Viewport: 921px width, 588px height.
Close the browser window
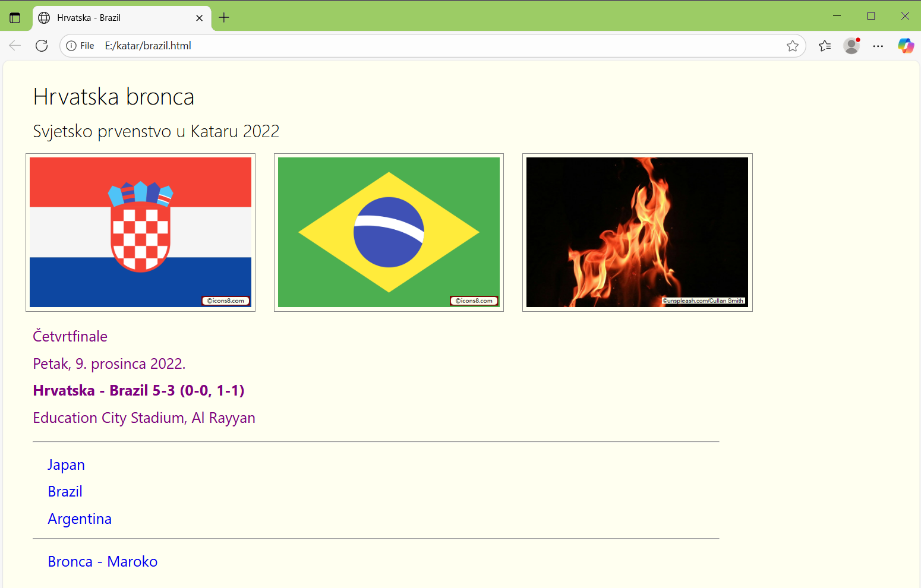pyautogui.click(x=905, y=16)
